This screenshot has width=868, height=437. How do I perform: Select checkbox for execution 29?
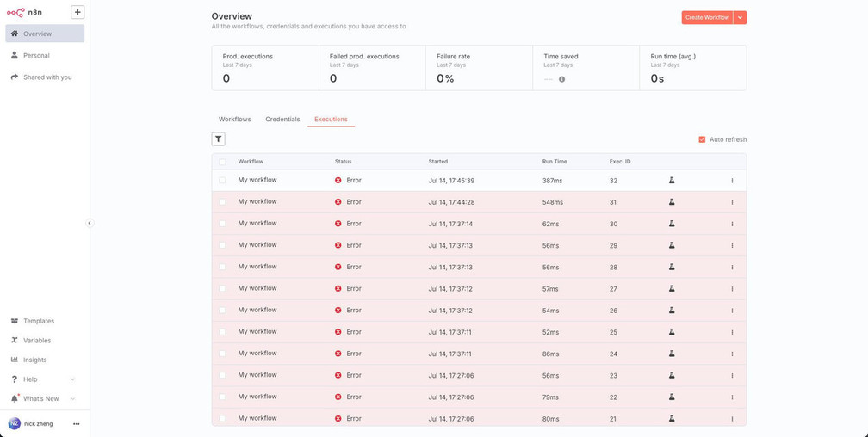pyautogui.click(x=222, y=245)
